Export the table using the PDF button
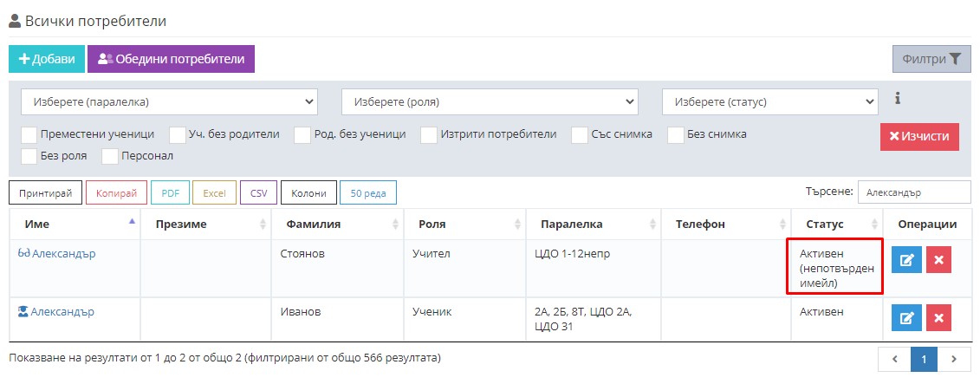The image size is (980, 384). [x=169, y=193]
